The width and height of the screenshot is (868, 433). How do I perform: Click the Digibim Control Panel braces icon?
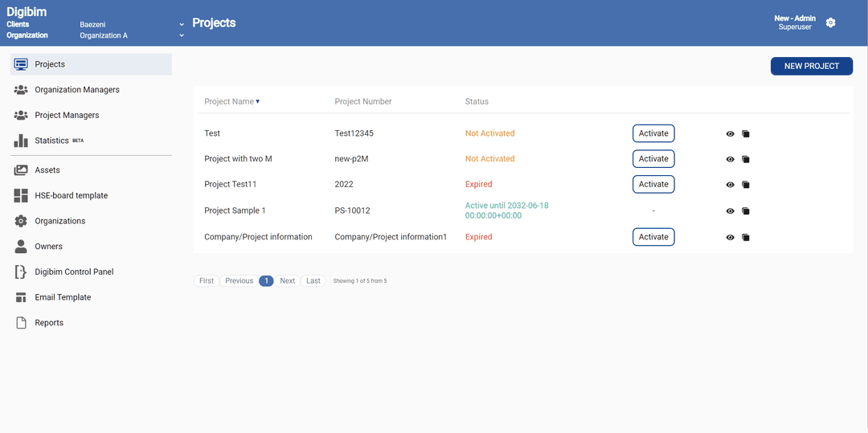pyautogui.click(x=21, y=272)
